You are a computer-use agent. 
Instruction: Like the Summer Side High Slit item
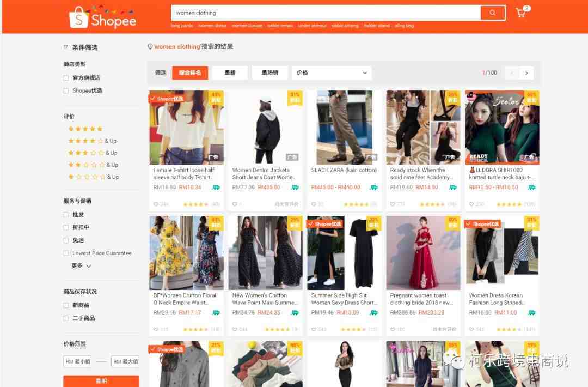314,330
